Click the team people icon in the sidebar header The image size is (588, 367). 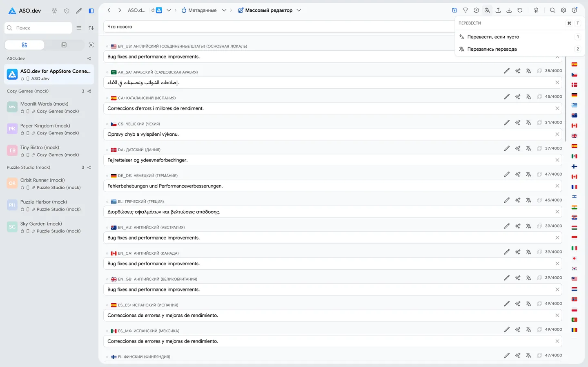coord(54,11)
